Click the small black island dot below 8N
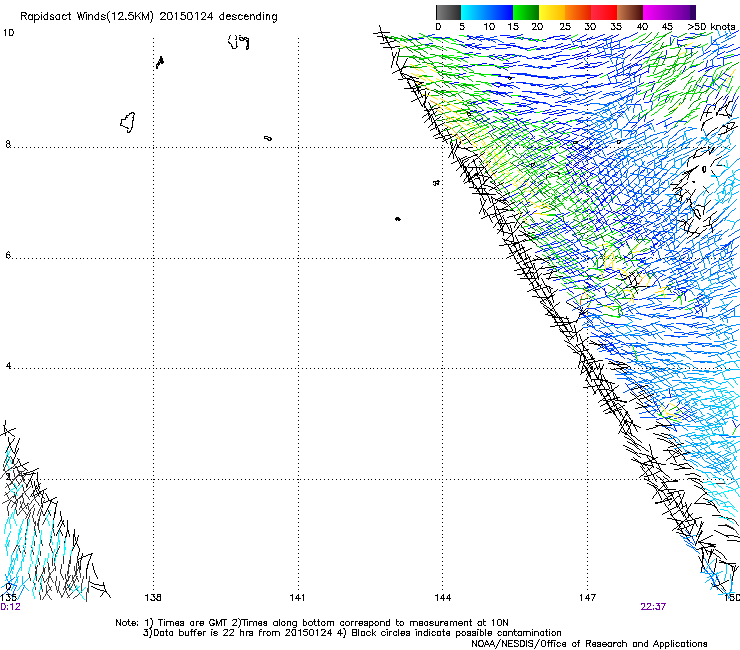This screenshot has width=740, height=650. (x=398, y=219)
